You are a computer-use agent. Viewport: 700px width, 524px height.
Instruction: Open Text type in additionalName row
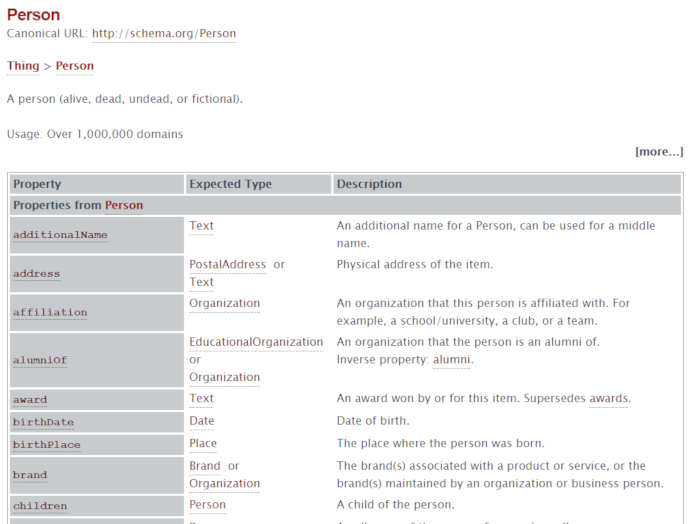click(201, 226)
